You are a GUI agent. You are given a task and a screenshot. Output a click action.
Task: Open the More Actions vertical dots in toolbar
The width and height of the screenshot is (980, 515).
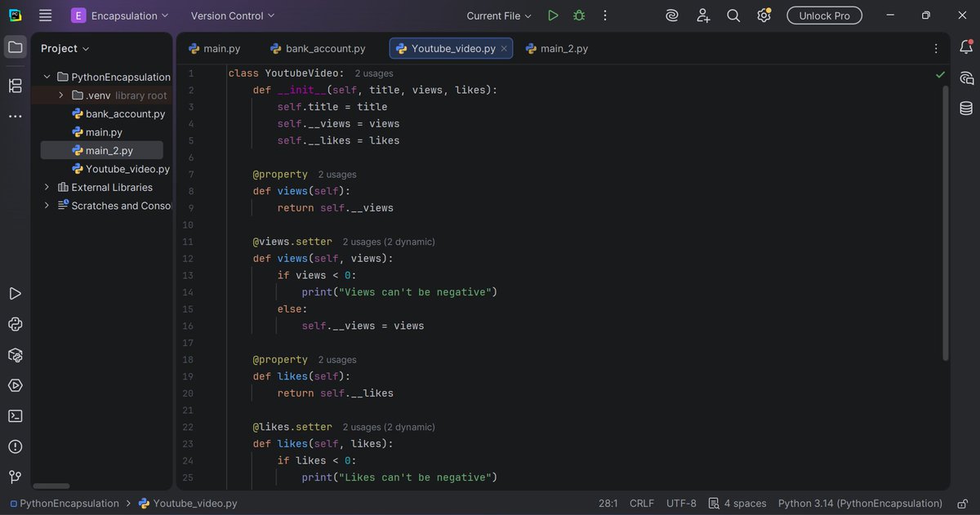(x=605, y=16)
